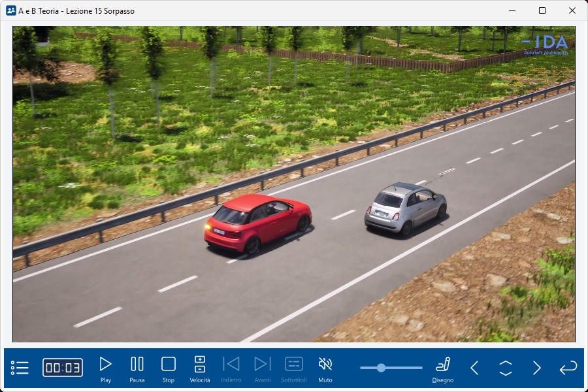Toggle the Muto sound button
Viewport: 588px width, 392px height.
[325, 365]
